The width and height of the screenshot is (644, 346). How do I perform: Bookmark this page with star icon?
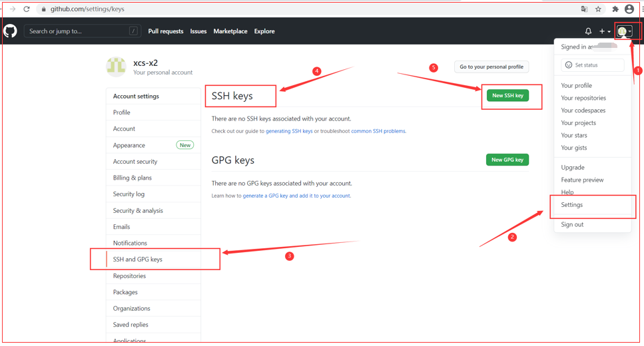[x=598, y=9]
